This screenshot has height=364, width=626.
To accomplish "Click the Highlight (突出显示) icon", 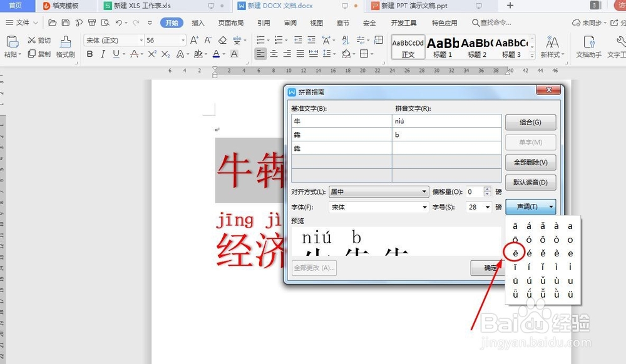I will point(198,54).
